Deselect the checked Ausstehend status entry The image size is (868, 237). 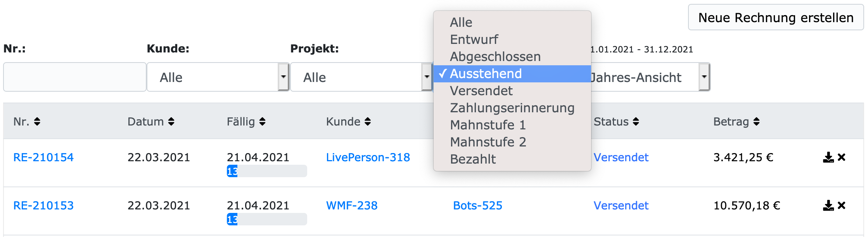click(x=486, y=73)
